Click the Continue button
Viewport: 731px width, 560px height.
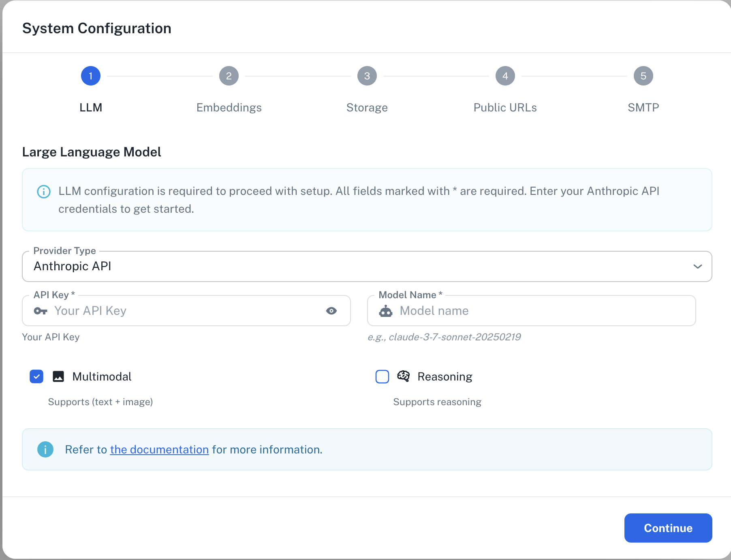[x=668, y=528]
